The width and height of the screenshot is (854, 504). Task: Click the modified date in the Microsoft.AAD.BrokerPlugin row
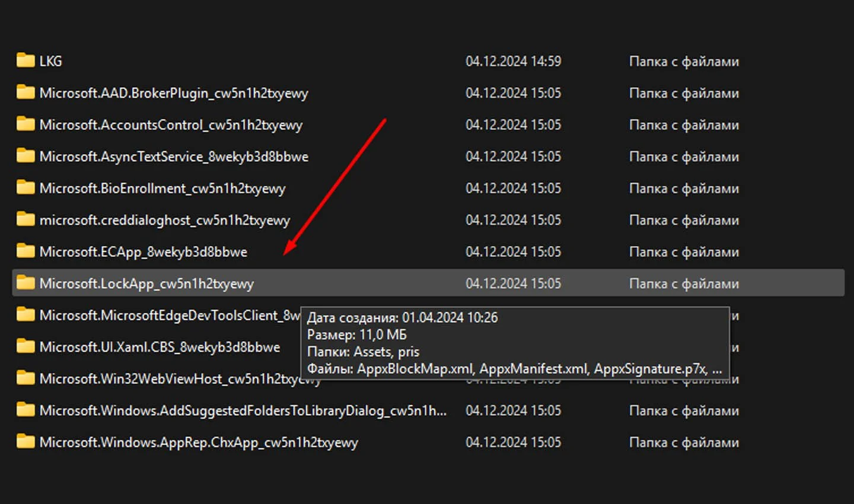[514, 93]
